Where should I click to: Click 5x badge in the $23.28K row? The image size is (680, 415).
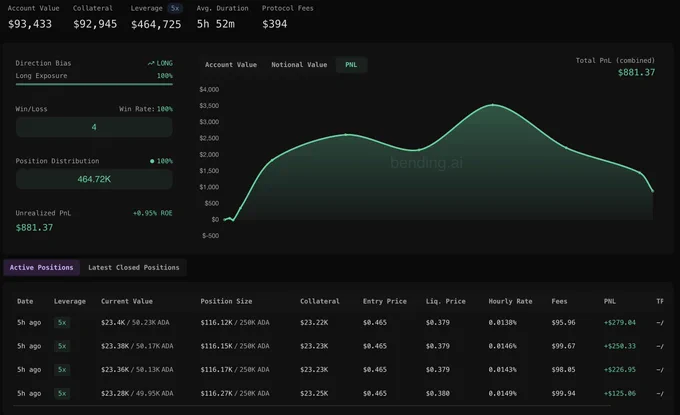[62, 393]
